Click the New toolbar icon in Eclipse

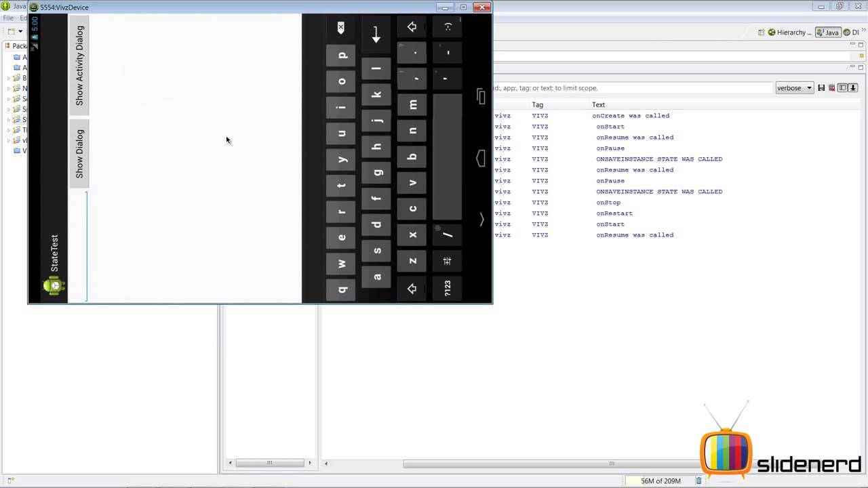12,32
